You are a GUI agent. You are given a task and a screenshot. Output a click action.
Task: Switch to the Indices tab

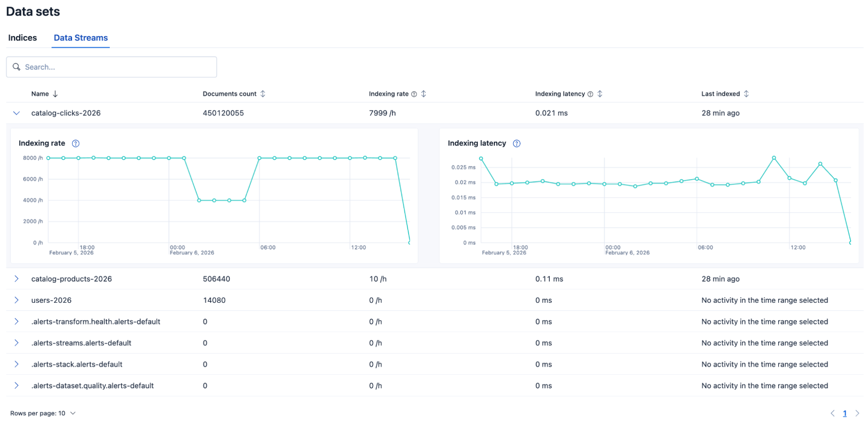point(23,38)
